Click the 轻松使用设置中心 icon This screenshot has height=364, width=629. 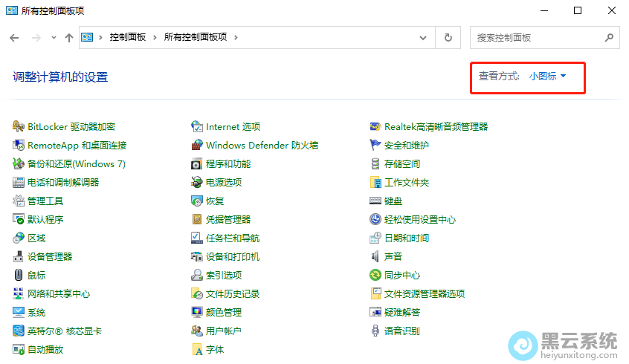(x=375, y=219)
